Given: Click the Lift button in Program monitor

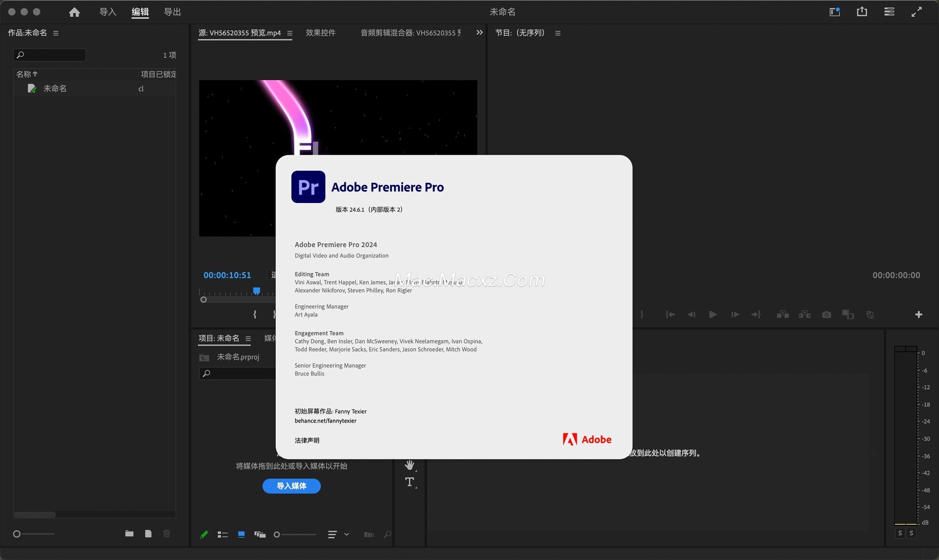Looking at the screenshot, I should pos(782,314).
